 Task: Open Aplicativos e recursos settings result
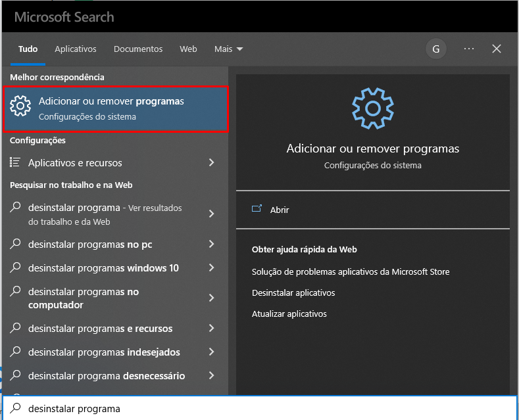[x=116, y=163]
